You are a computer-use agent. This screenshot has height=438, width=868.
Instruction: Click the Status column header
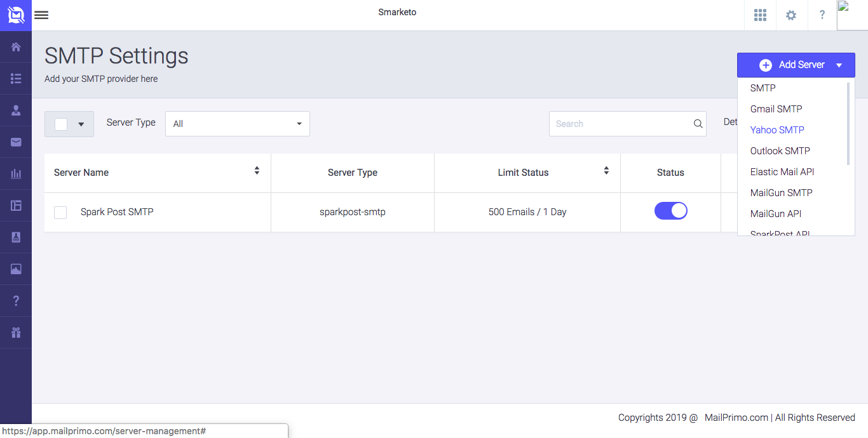click(x=670, y=173)
